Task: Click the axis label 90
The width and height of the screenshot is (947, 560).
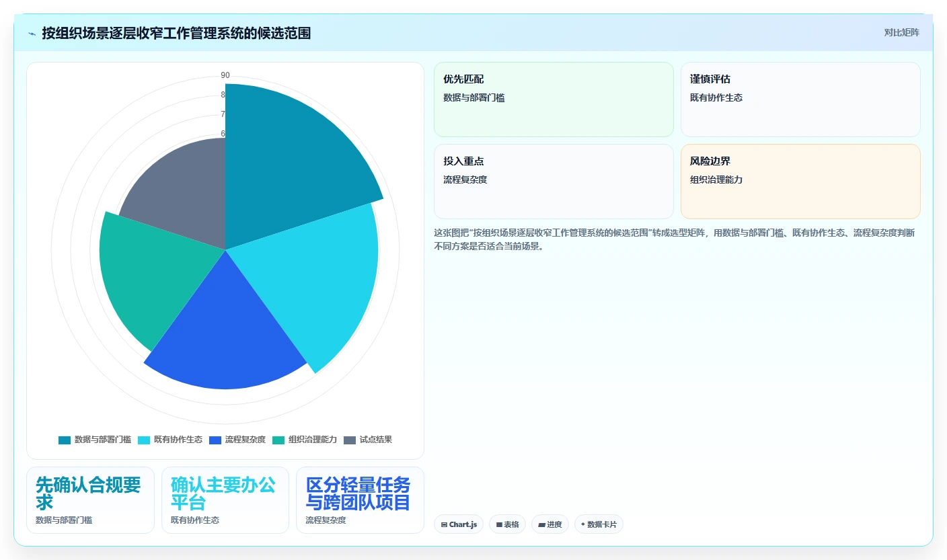Action: (225, 75)
